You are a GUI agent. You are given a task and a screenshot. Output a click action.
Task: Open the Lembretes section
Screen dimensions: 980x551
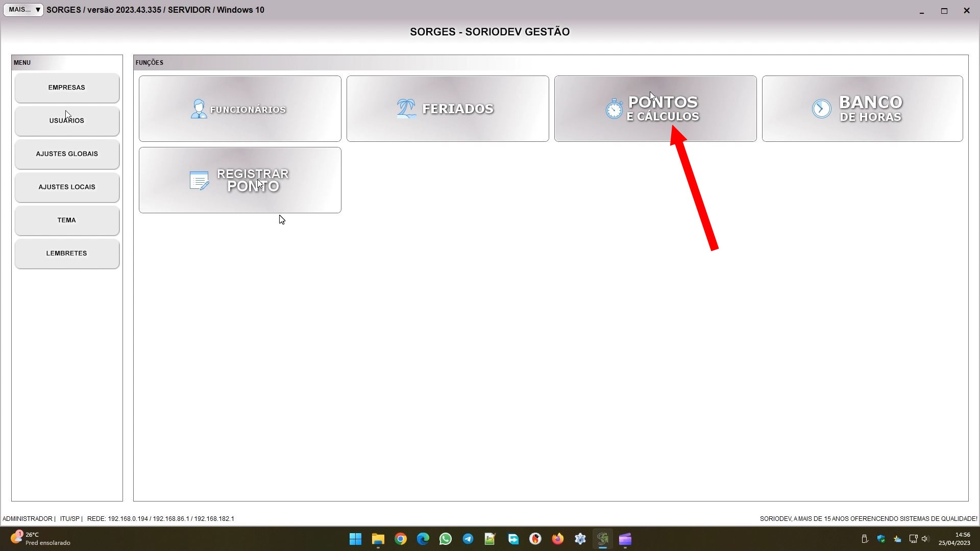67,254
